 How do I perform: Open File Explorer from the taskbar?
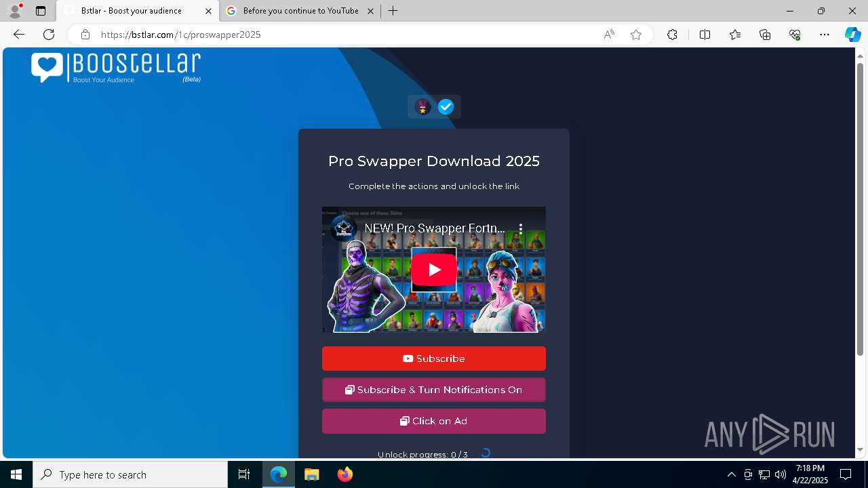point(311,474)
